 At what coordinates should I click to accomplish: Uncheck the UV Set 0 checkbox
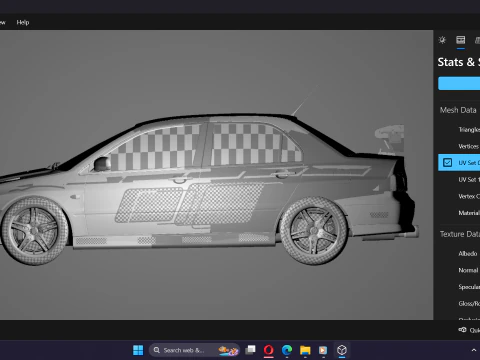click(x=447, y=163)
